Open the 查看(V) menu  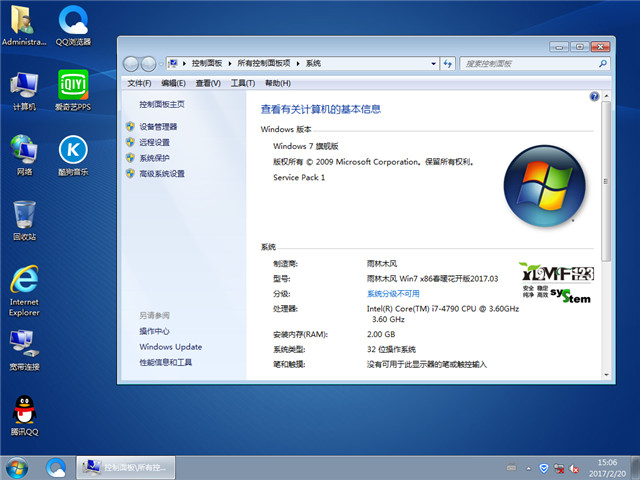click(x=208, y=83)
